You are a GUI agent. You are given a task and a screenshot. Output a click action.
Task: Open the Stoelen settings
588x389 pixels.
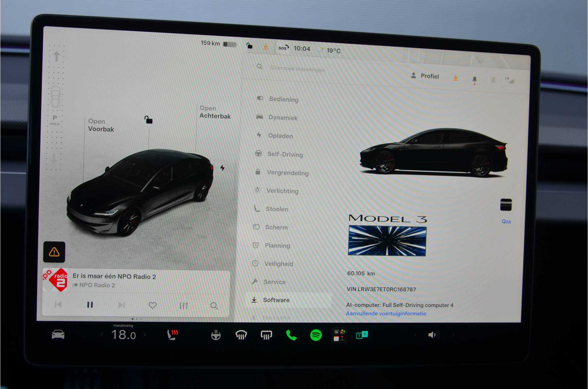(271, 209)
